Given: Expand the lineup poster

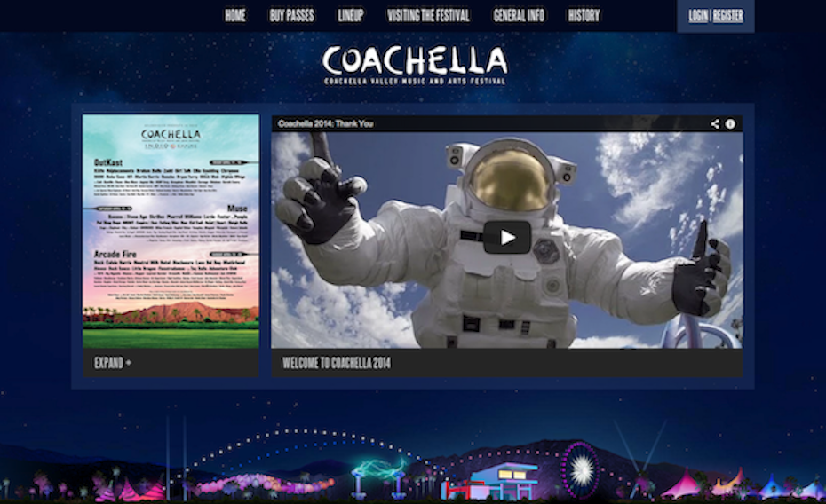Looking at the screenshot, I should pos(113,363).
